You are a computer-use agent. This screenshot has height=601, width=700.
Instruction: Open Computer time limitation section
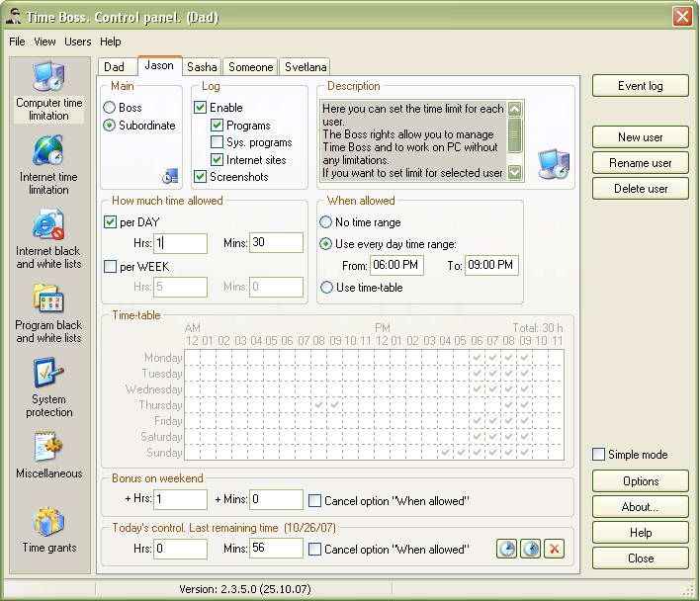pos(48,91)
